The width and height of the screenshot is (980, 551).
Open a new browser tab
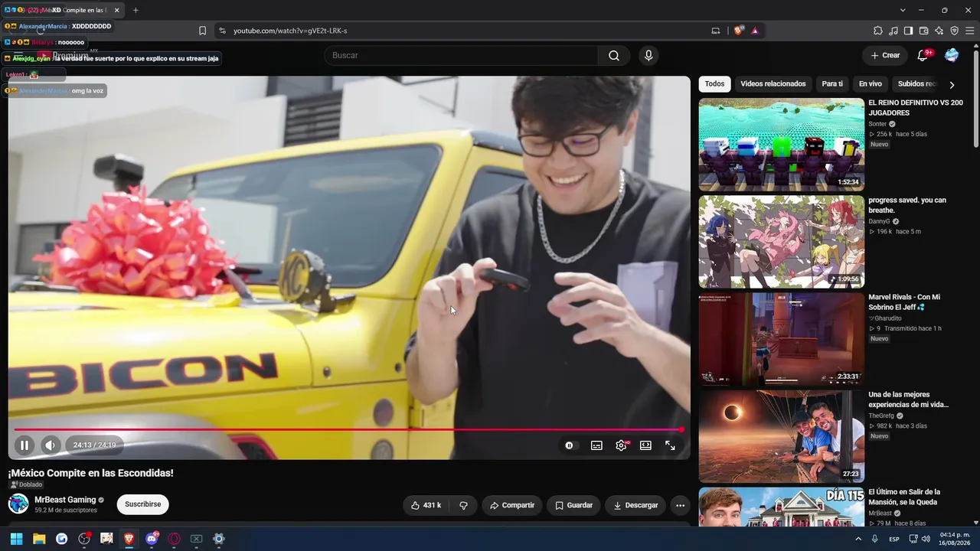(136, 10)
